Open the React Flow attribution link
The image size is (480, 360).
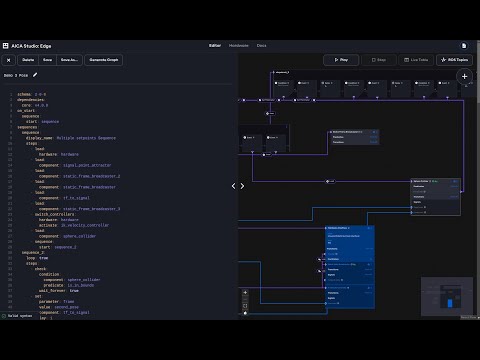[468, 317]
